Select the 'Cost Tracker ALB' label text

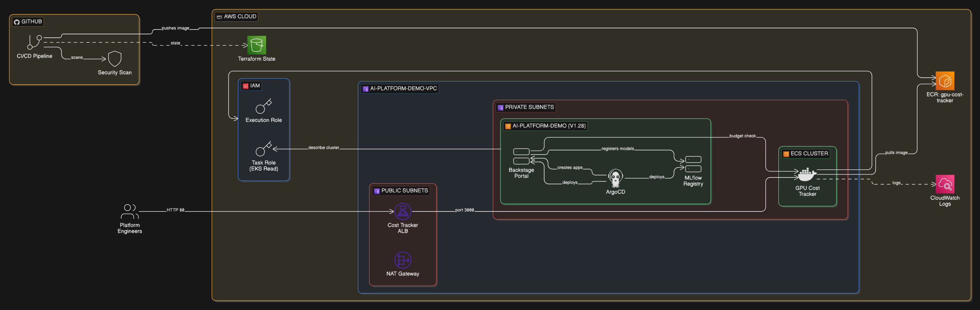coord(402,228)
